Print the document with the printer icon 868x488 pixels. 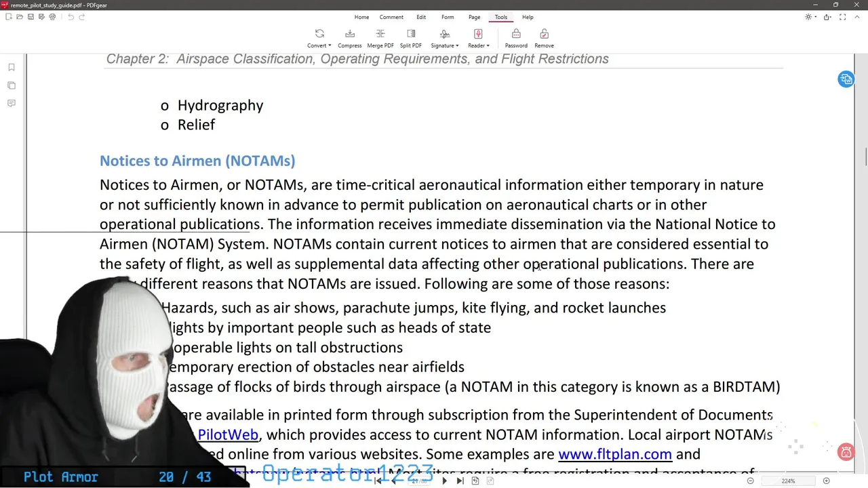click(x=52, y=17)
